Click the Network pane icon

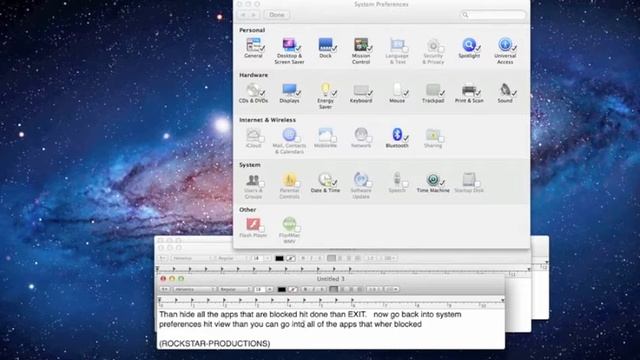pos(361,134)
